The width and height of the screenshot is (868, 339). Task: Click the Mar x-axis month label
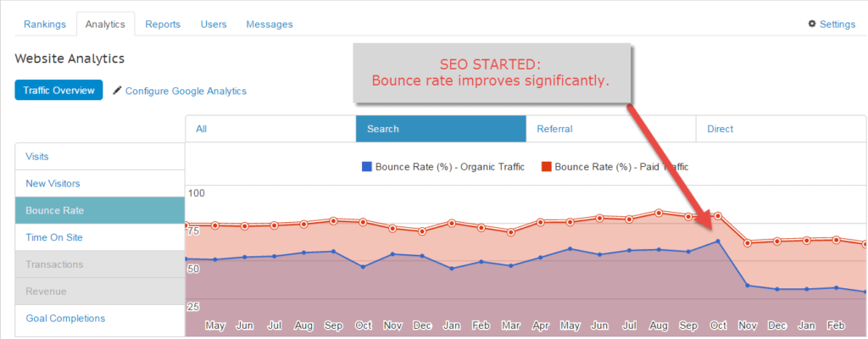(512, 325)
